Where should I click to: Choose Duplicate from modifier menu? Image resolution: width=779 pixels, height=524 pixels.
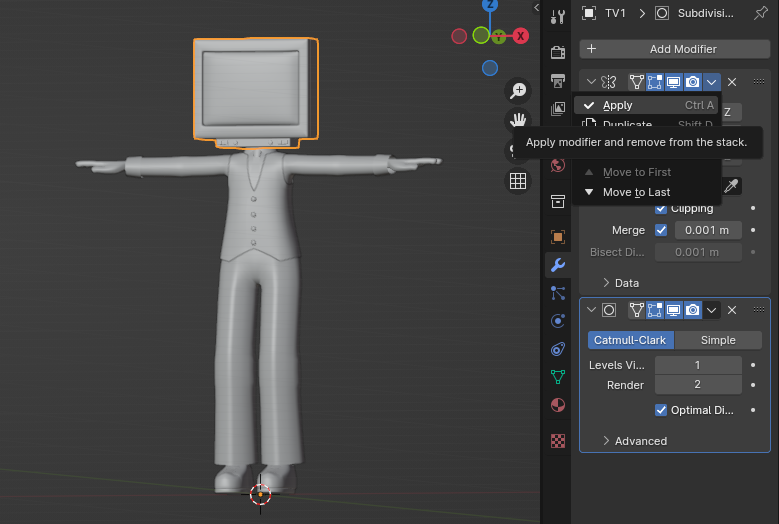(646, 123)
